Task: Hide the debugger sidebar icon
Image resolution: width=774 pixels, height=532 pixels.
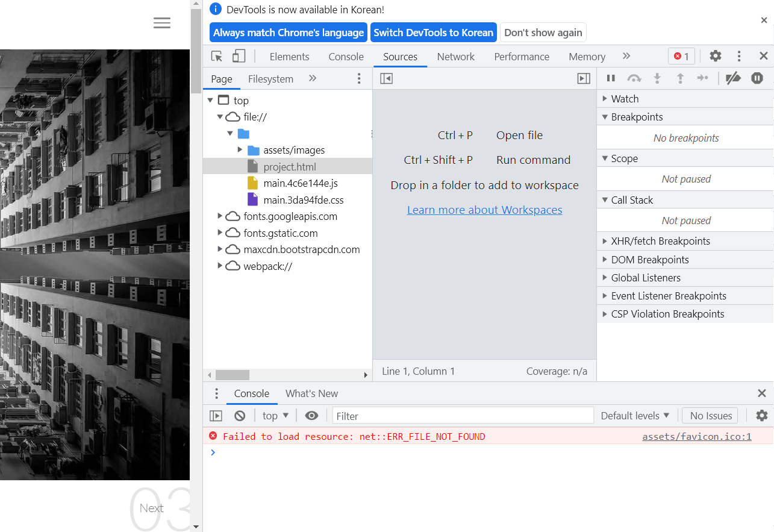Action: [583, 78]
